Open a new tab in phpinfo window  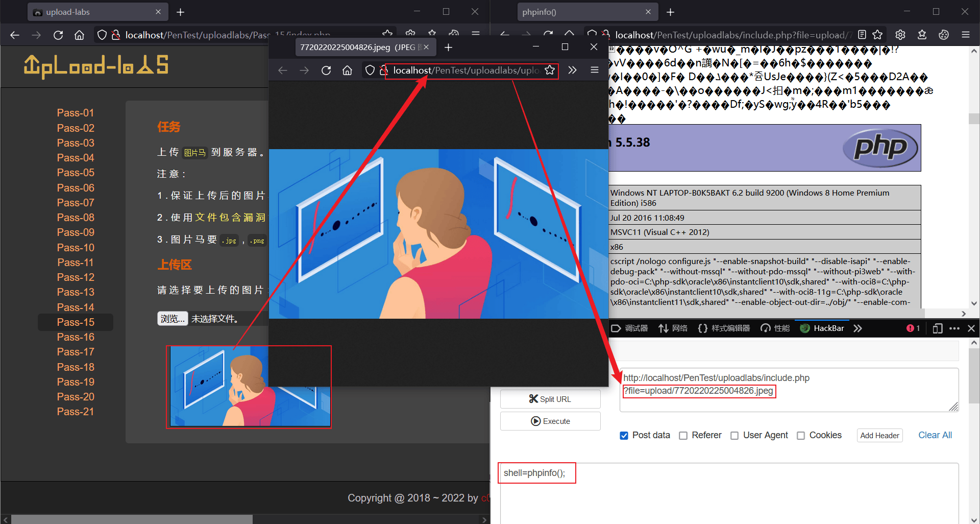point(671,12)
